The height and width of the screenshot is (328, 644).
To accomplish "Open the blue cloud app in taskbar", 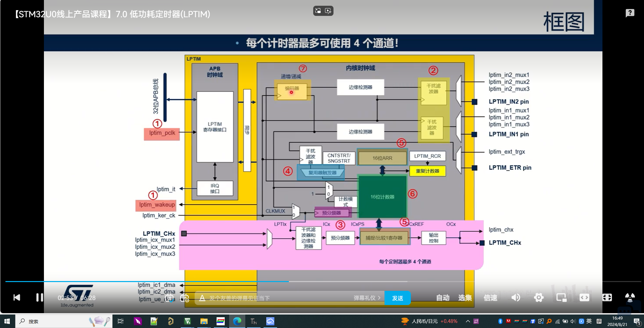I will pyautogui.click(x=270, y=321).
